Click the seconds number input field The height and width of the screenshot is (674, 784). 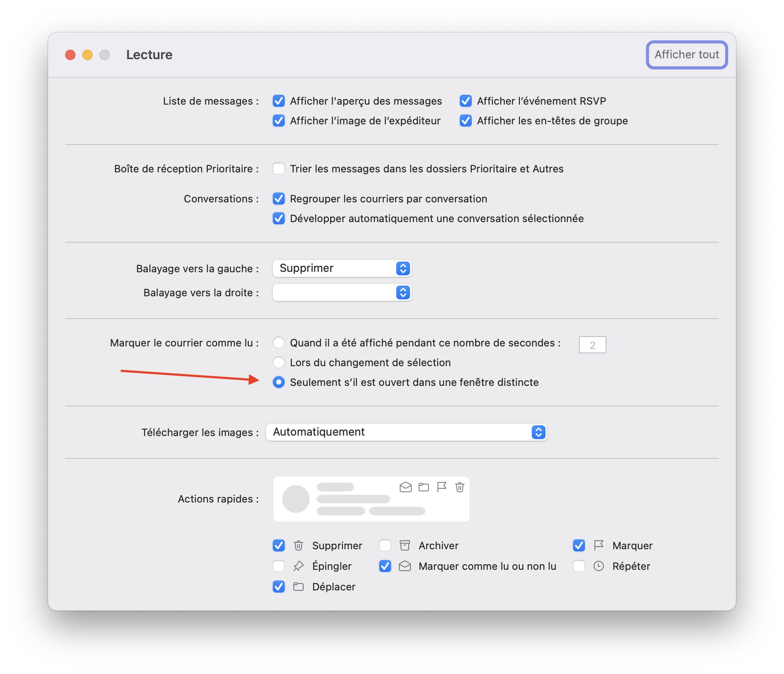[592, 345]
